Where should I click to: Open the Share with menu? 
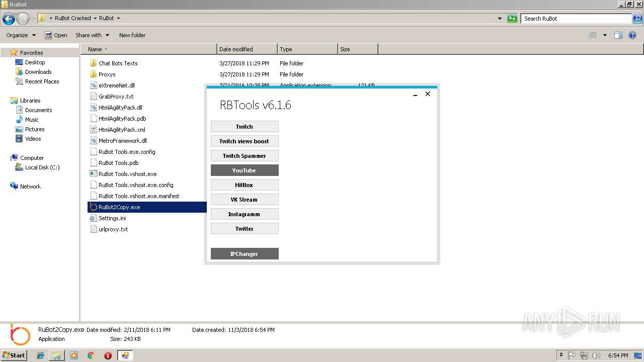pos(92,35)
